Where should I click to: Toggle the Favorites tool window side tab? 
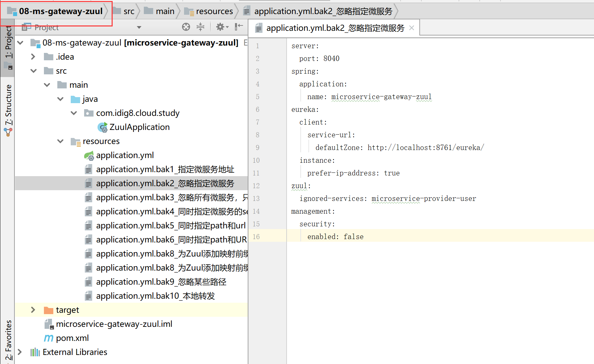coord(8,340)
